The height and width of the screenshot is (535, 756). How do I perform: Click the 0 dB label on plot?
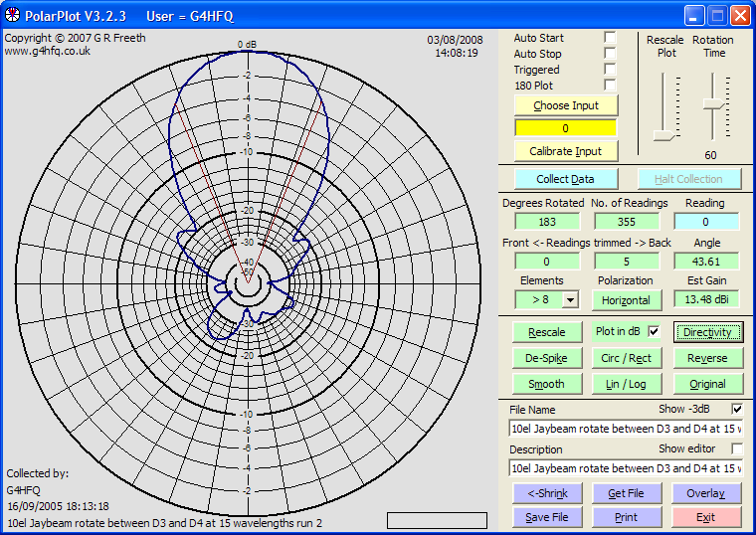click(247, 45)
